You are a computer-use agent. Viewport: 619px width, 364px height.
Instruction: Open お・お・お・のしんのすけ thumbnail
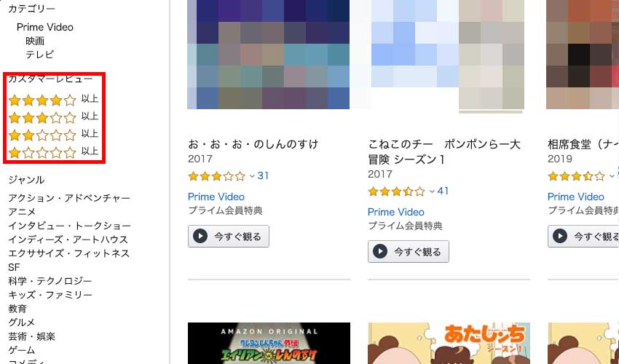click(268, 55)
